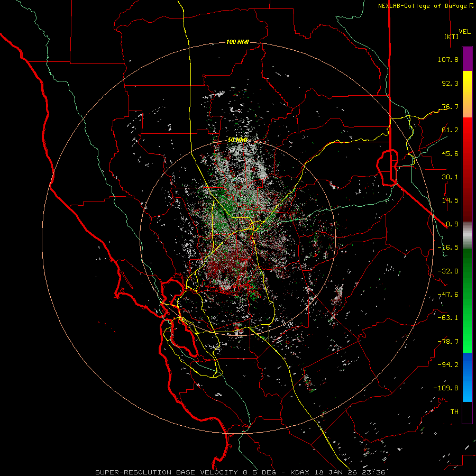The image size is (476, 476).
Task: Click the -78.7 velocity scale value
Action: click(x=448, y=342)
